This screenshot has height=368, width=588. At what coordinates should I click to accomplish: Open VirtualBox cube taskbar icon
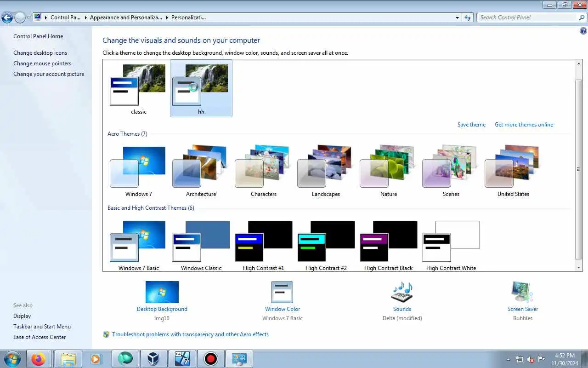coord(154,359)
